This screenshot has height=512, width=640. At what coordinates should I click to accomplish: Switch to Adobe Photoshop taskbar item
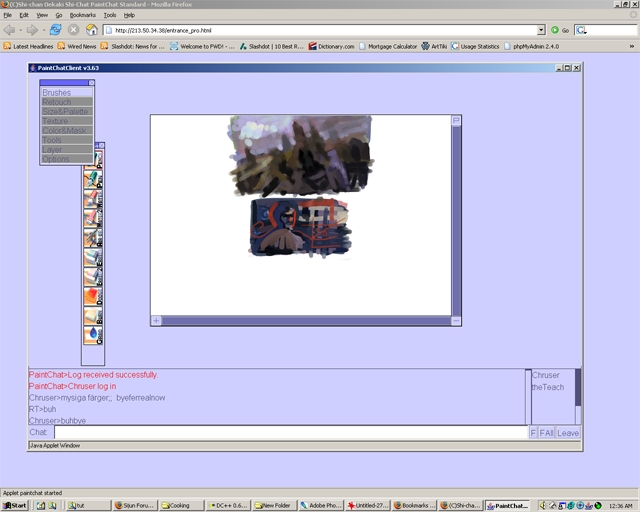321,505
